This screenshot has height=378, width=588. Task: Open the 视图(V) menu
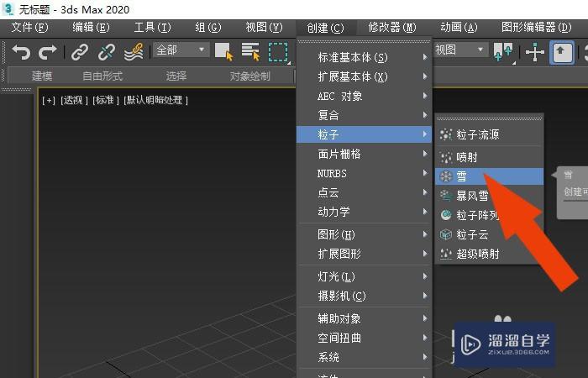click(x=264, y=28)
